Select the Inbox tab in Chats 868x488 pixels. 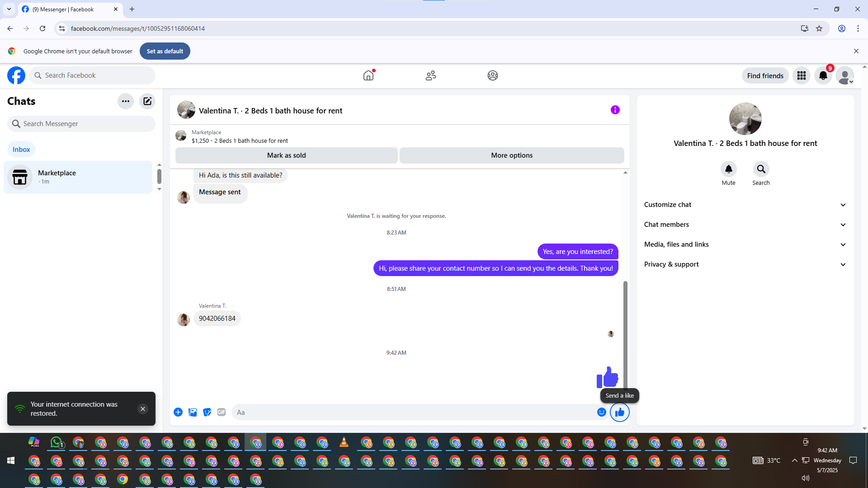coord(21,150)
